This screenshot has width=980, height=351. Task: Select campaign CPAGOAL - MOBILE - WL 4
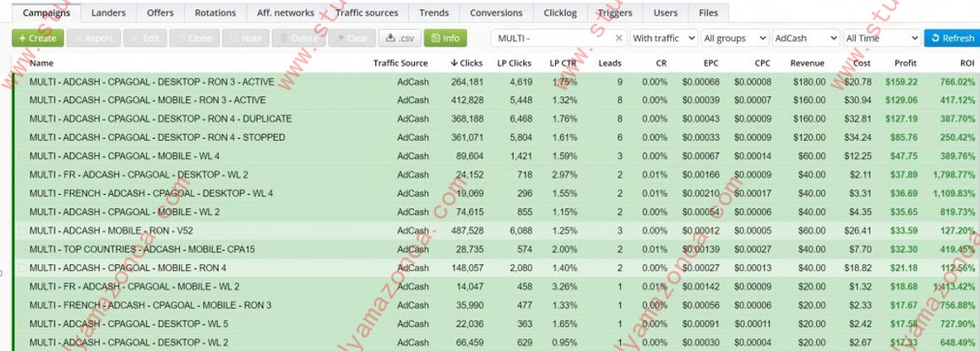coord(124,156)
